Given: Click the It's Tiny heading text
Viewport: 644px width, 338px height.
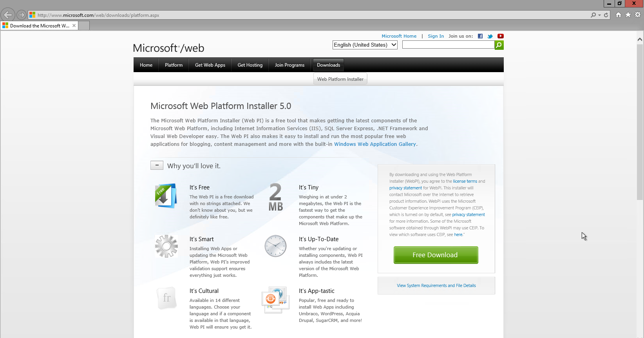Looking at the screenshot, I should point(309,187).
